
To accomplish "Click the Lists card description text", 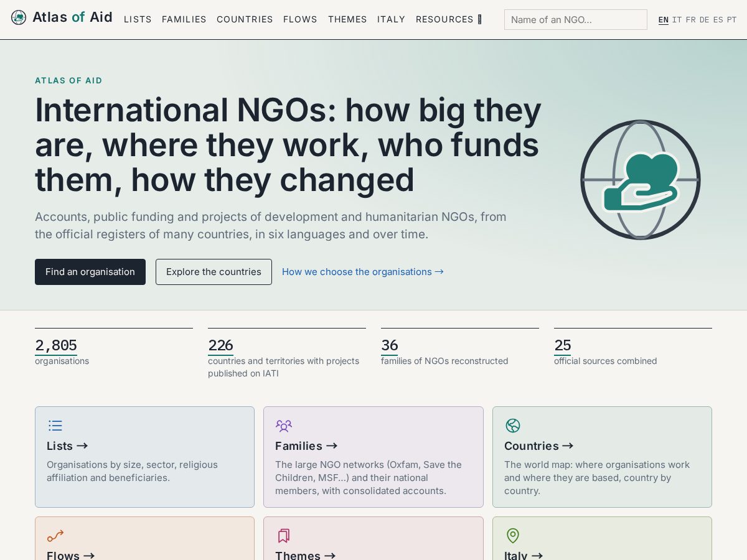I will 132,471.
